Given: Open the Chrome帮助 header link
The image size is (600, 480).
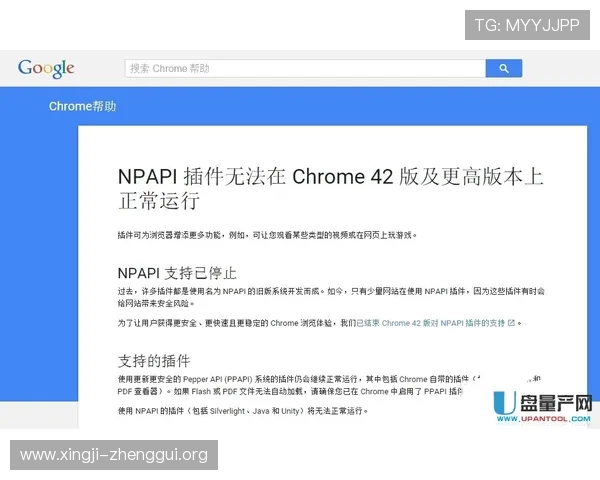Looking at the screenshot, I should 82,106.
